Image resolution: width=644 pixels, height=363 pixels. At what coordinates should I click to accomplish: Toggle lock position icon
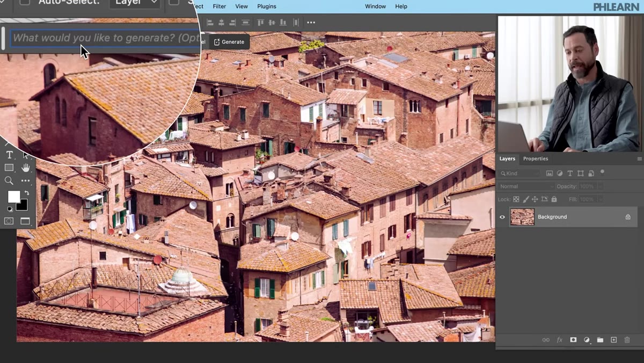point(535,199)
